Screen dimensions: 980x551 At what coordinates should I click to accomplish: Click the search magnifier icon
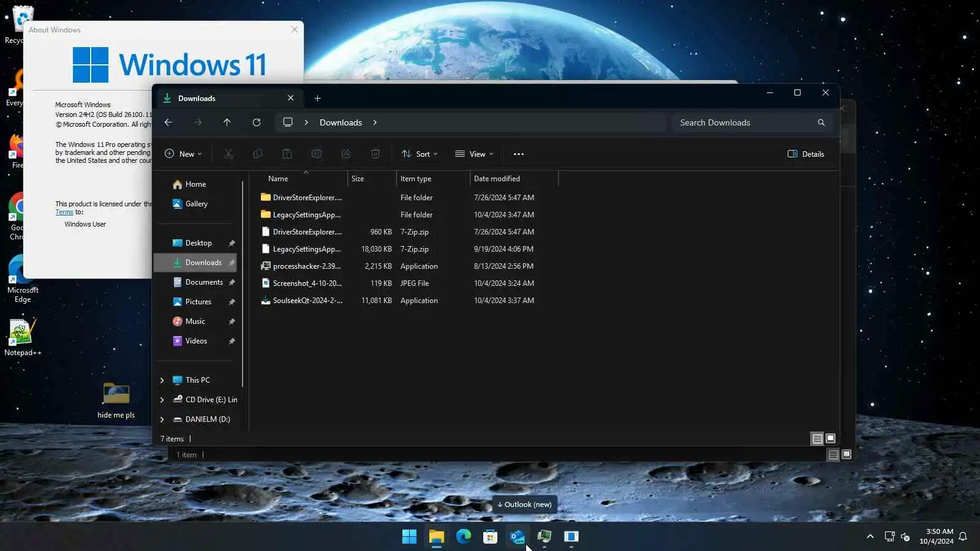tap(821, 122)
